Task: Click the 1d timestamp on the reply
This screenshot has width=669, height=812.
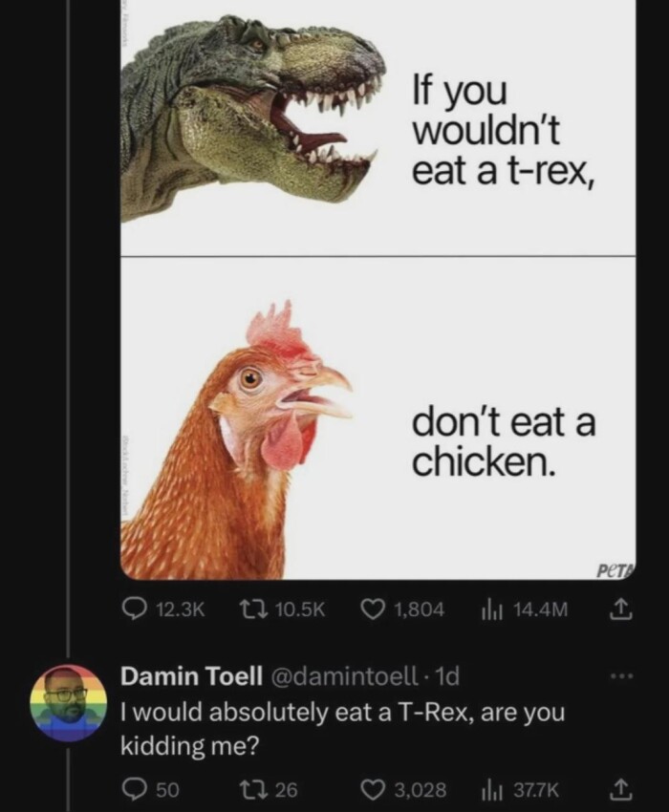Action: point(445,676)
